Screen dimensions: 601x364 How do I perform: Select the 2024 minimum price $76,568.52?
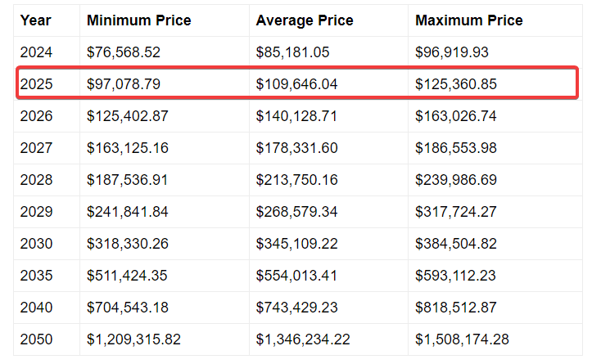click(x=124, y=52)
